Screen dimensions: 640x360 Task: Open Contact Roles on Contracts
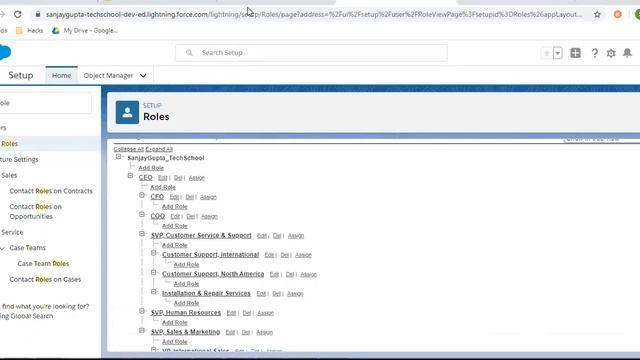[x=51, y=191]
